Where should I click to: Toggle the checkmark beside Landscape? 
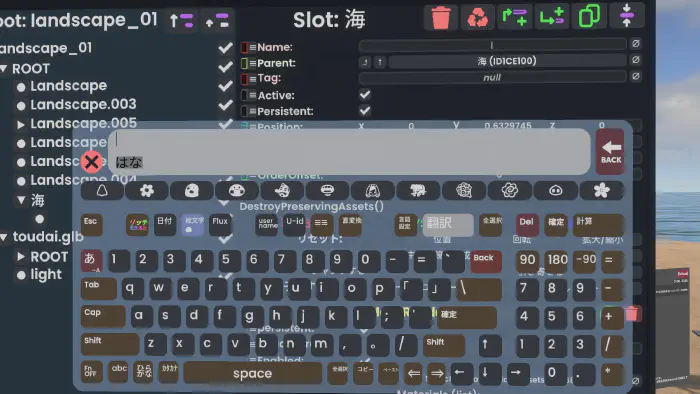225,86
